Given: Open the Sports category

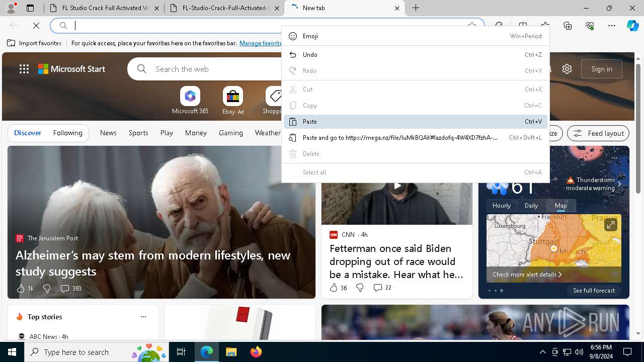Looking at the screenshot, I should tap(138, 133).
